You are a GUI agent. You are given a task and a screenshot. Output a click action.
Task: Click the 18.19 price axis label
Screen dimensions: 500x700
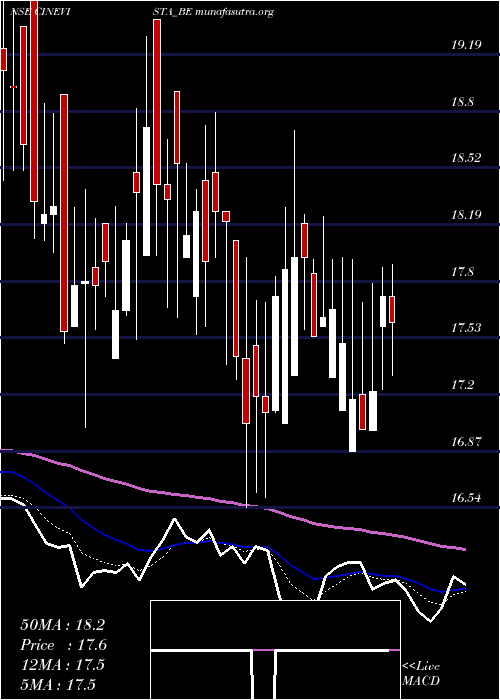pyautogui.click(x=465, y=215)
